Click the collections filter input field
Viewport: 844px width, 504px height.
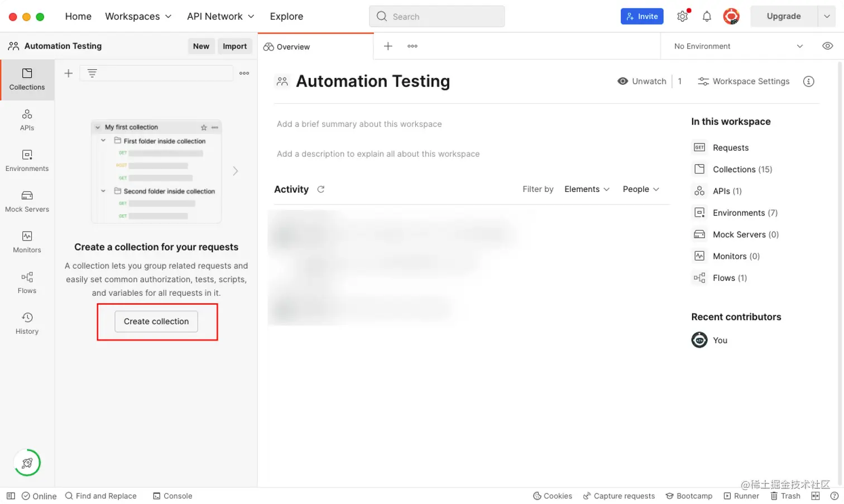click(x=156, y=73)
